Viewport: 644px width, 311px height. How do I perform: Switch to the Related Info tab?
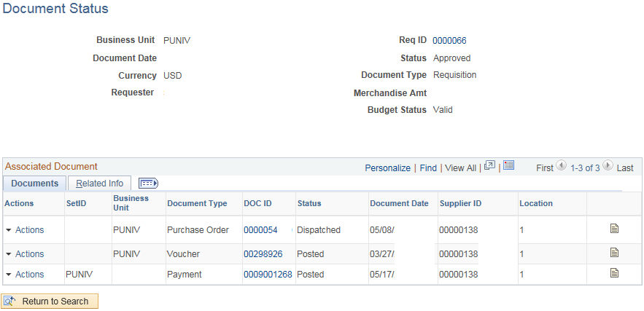(x=100, y=184)
